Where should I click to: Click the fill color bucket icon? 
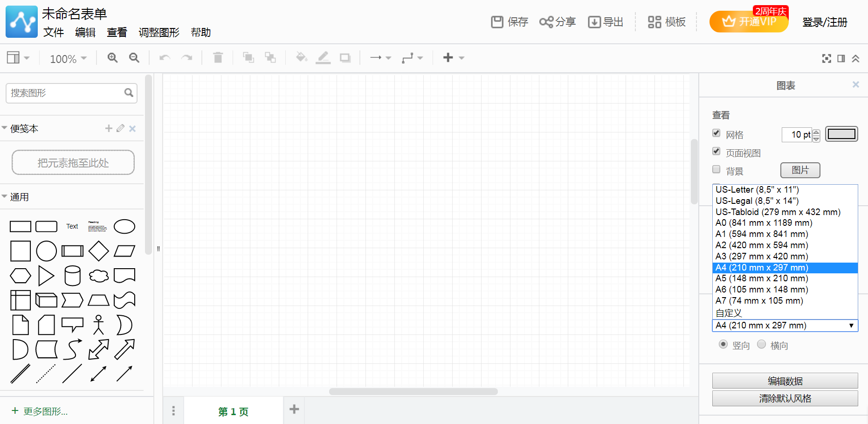coord(302,58)
